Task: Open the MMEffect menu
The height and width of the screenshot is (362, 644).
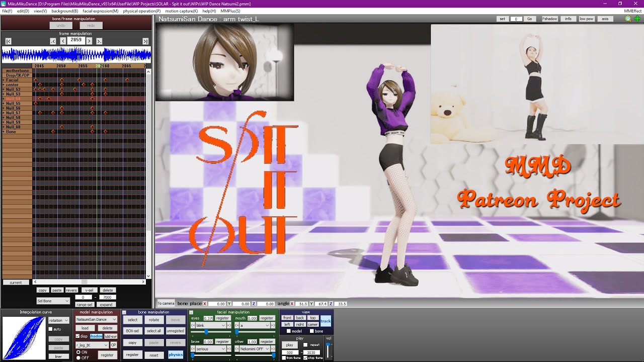Action: (633, 11)
